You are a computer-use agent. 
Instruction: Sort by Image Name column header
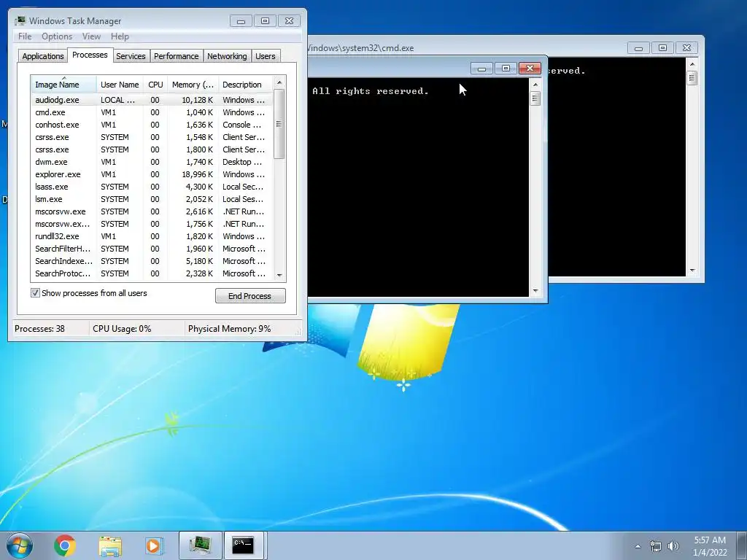coord(64,85)
